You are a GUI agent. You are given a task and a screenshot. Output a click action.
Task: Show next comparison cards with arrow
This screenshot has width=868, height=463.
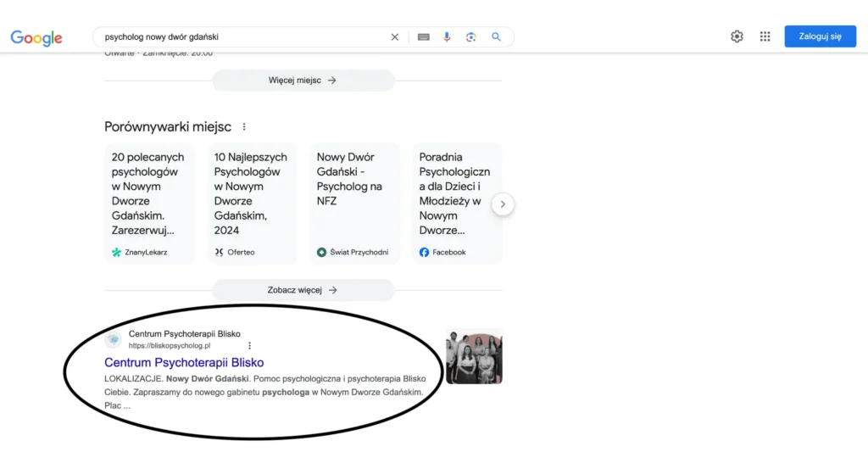[x=503, y=204]
